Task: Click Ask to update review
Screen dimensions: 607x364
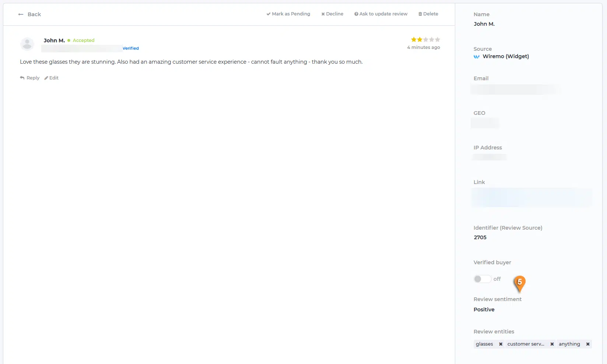Action: (381, 14)
